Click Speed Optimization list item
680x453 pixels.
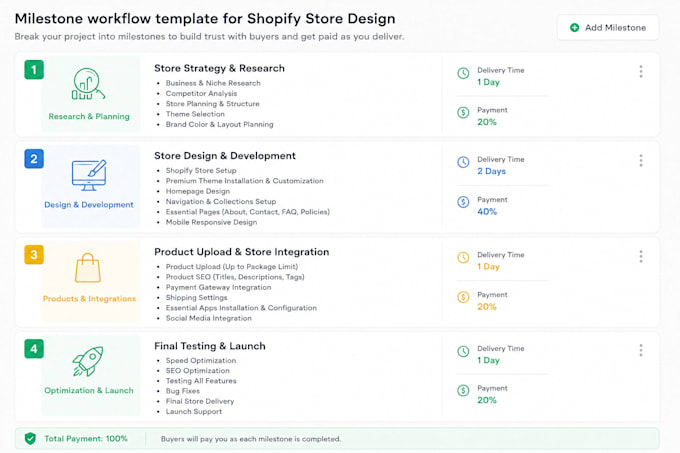[x=201, y=361]
